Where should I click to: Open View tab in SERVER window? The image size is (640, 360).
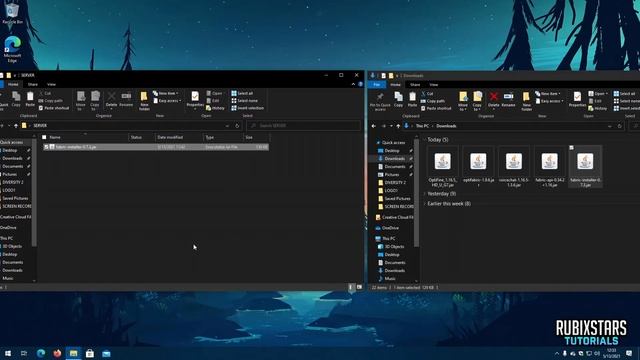[51, 84]
